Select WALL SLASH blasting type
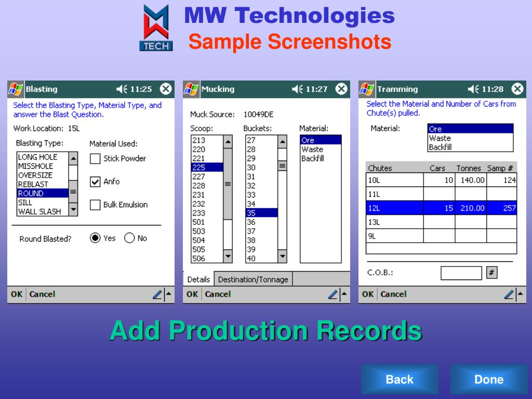This screenshot has height=399, width=532. [43, 212]
